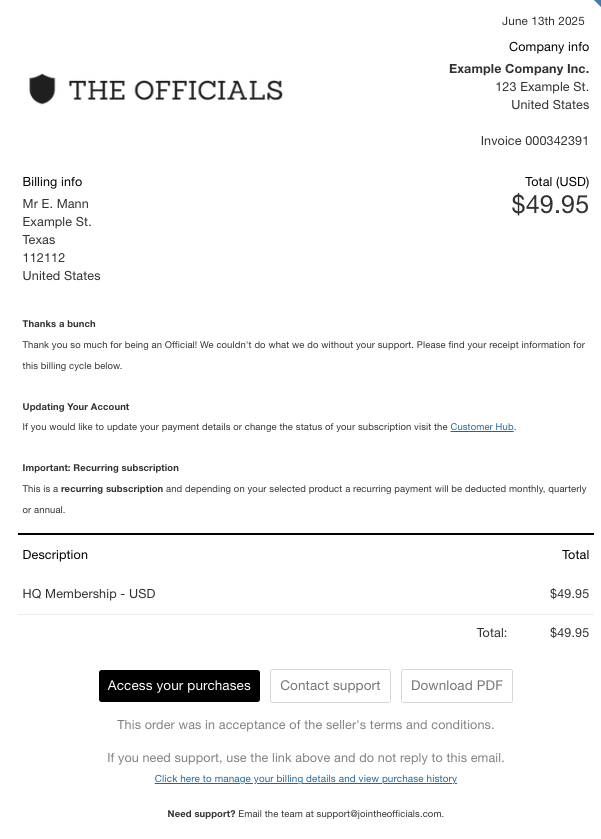This screenshot has height=839, width=601.
Task: Click the $49.95 total amount header
Action: coord(550,204)
